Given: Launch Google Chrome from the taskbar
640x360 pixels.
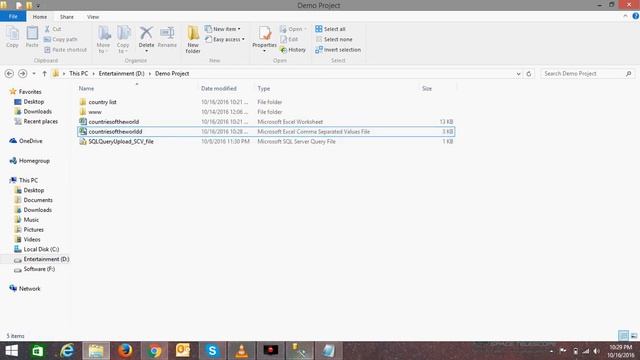Looking at the screenshot, I should [154, 351].
